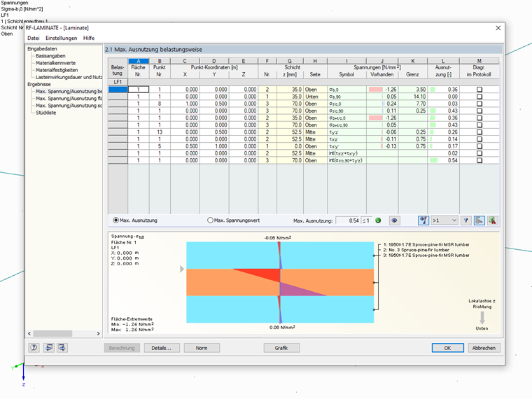
Task: Click the eye view-mode icon
Action: click(x=395, y=220)
